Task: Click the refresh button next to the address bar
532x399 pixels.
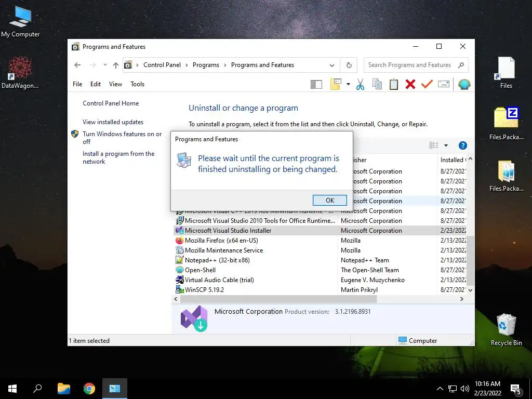Action: 349,65
